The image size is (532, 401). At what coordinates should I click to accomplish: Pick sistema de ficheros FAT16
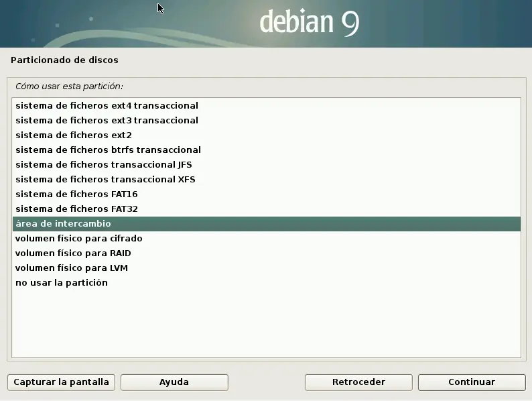point(267,194)
